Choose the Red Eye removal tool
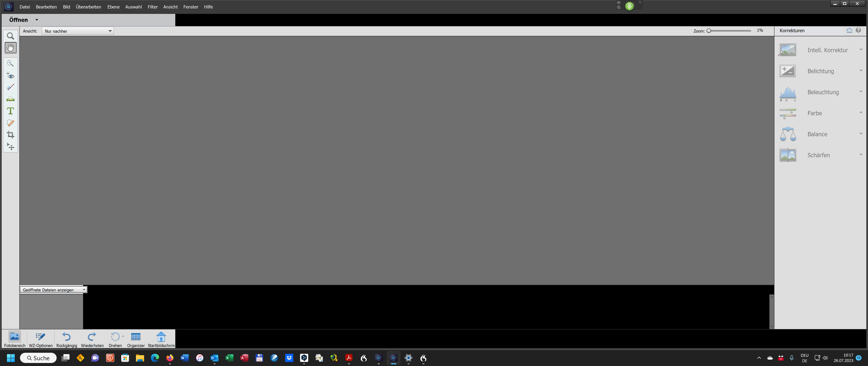This screenshot has height=366, width=868. click(11, 75)
